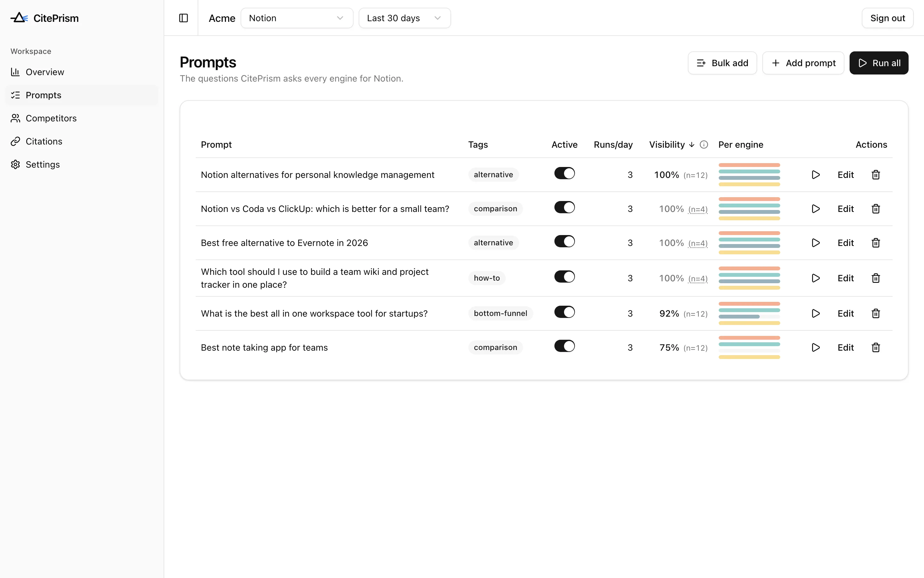Click the 'alternative' tag on Evernote row
Image resolution: width=924 pixels, height=578 pixels.
click(x=493, y=243)
